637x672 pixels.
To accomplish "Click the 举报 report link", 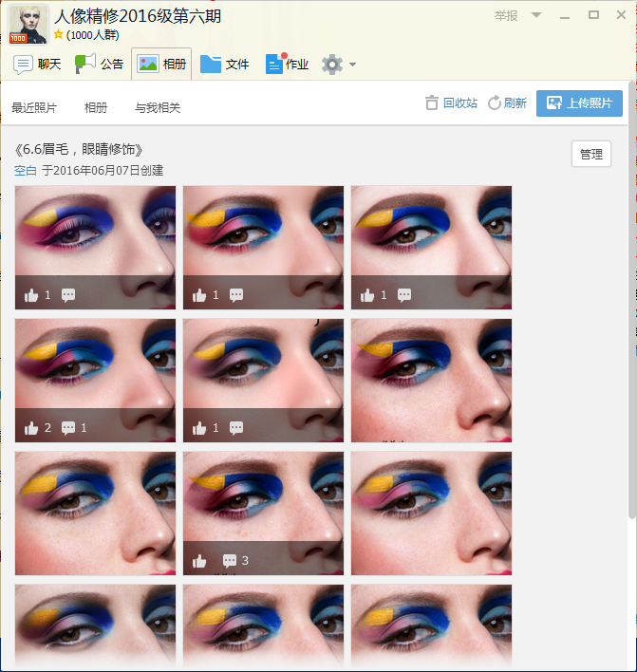I will 506,16.
